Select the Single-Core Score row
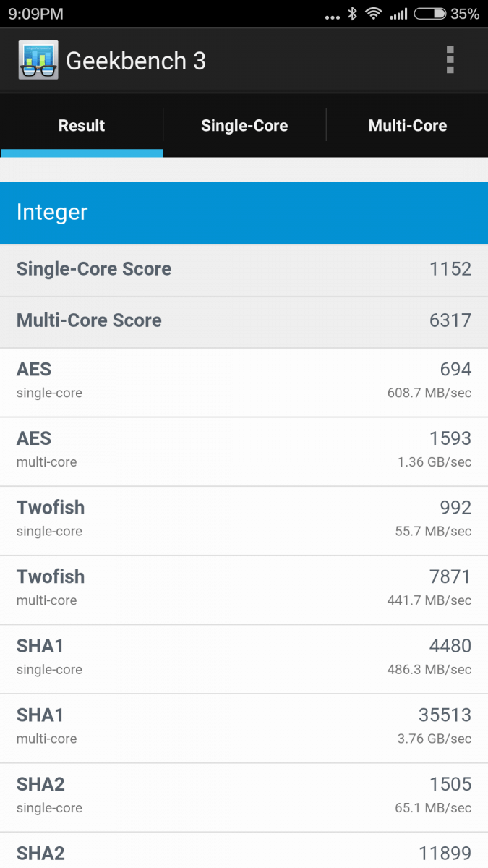This screenshot has height=868, width=488. point(244,269)
